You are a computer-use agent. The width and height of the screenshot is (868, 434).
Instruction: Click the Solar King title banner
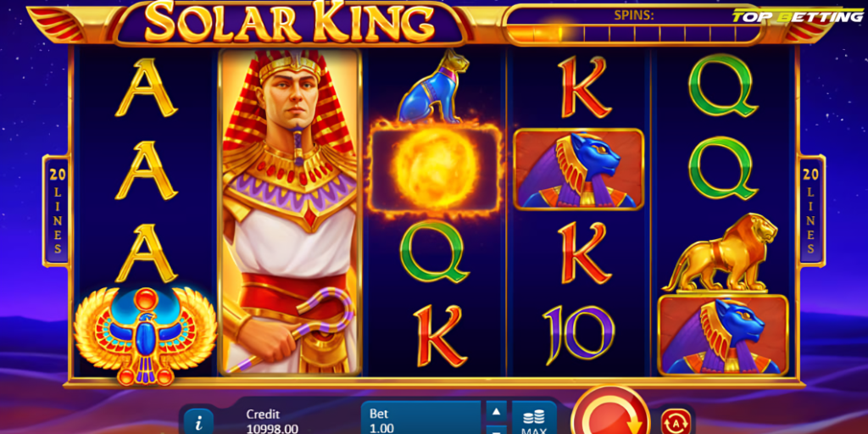click(x=289, y=23)
